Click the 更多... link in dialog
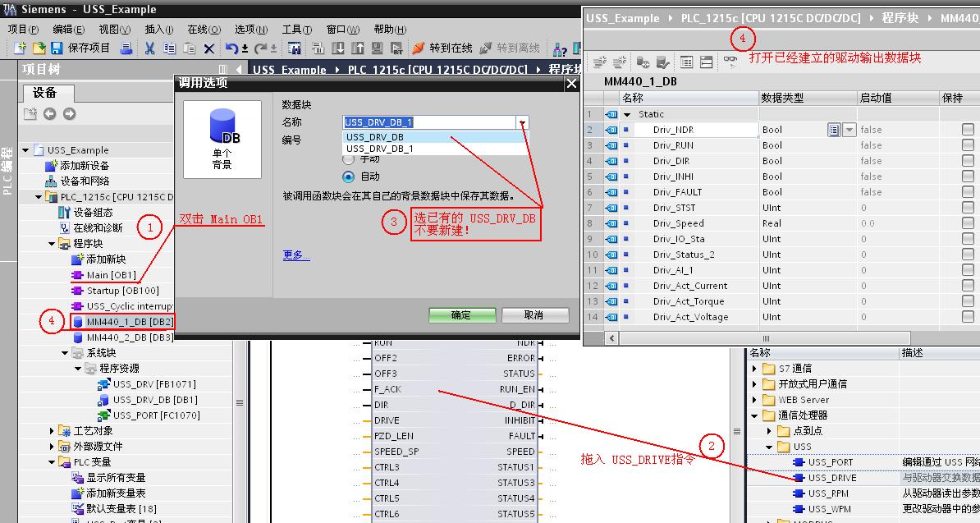980x523 pixels. tap(296, 255)
